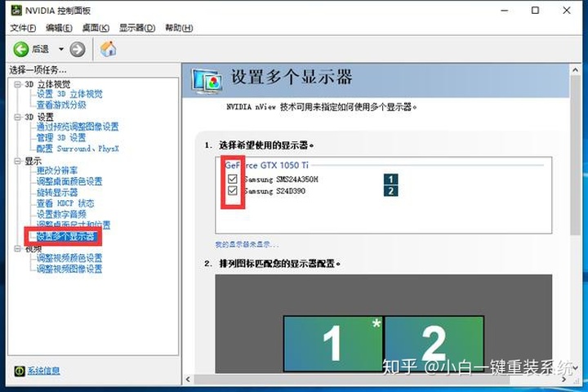Maximize the NVIDIA control panel window
The width and height of the screenshot is (588, 392).
pyautogui.click(x=536, y=11)
